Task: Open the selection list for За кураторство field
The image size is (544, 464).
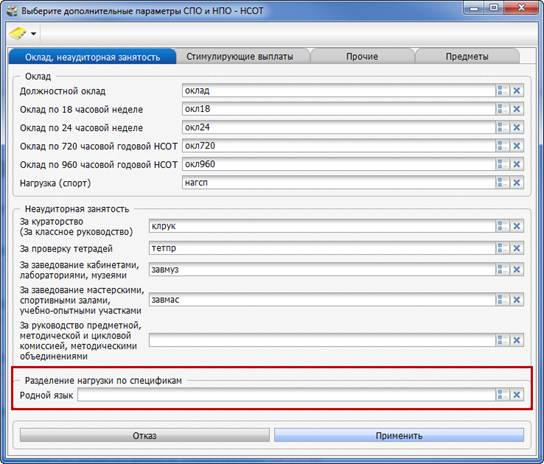Action: pyautogui.click(x=502, y=226)
